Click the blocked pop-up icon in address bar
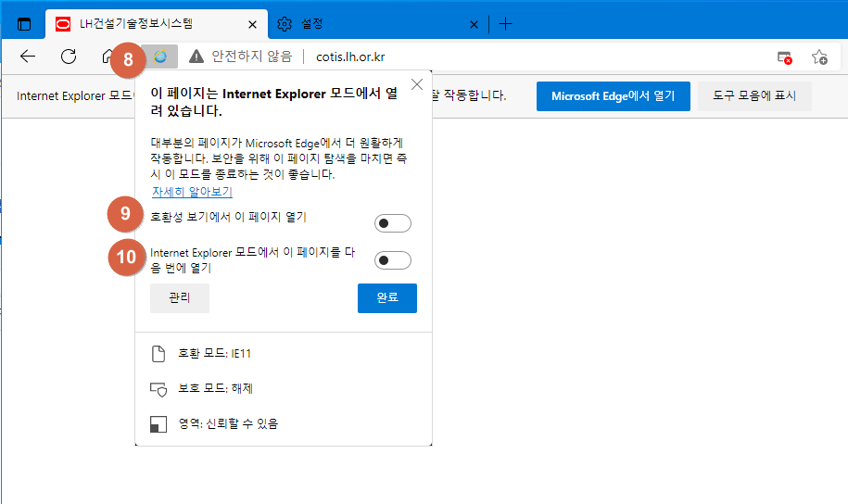Viewport: 848px width, 504px height. [x=785, y=57]
